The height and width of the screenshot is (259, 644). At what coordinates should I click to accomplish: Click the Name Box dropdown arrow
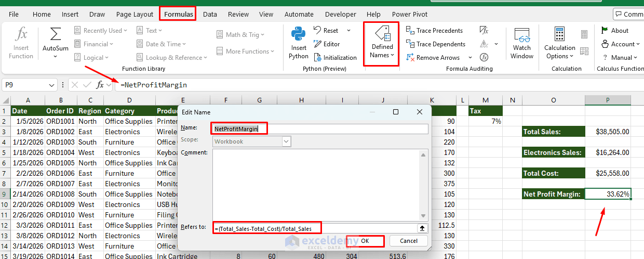click(52, 85)
